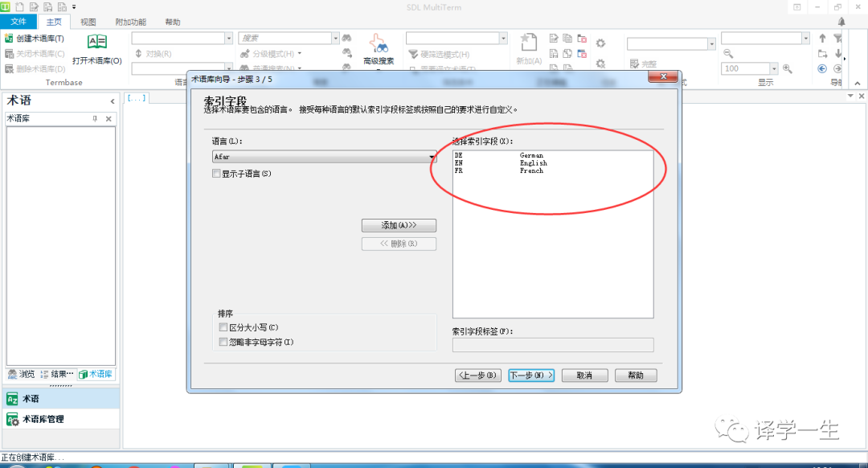Switch to View (视图) ribbon tab
The height and width of the screenshot is (468, 868).
point(88,23)
